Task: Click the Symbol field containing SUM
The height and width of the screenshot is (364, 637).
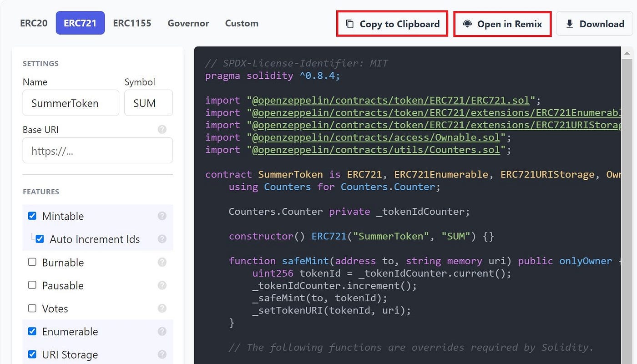Action: 149,103
